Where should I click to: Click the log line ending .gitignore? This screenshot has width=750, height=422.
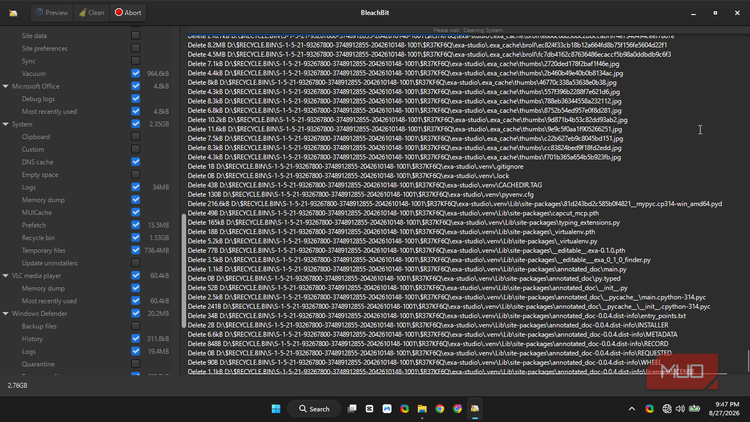355,167
